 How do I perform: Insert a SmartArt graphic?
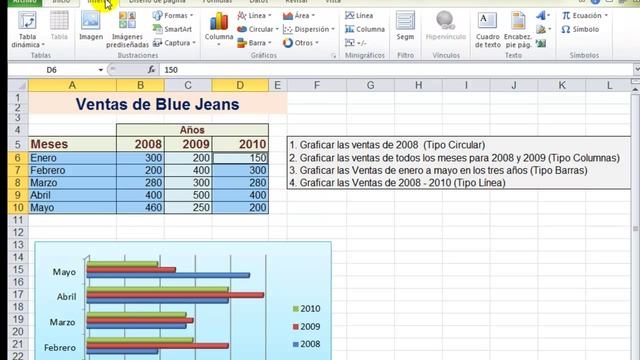click(x=172, y=29)
